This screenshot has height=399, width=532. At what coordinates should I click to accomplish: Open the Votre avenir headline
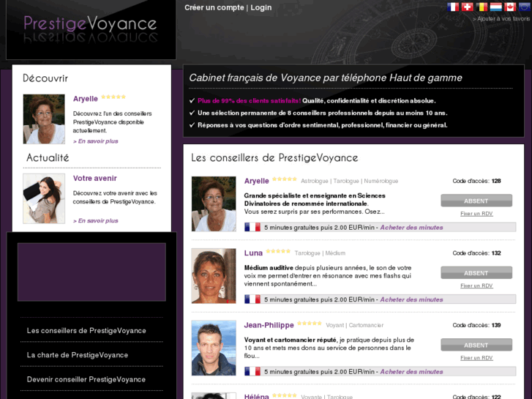95,179
